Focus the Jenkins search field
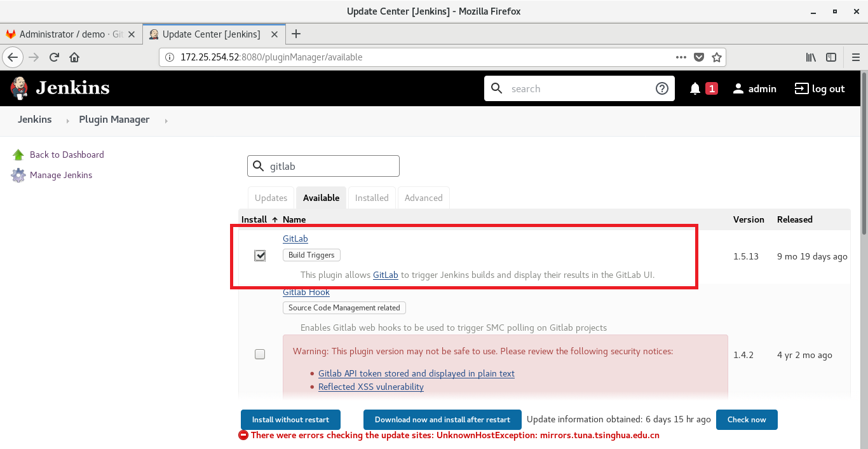This screenshot has height=449, width=868. [x=579, y=88]
